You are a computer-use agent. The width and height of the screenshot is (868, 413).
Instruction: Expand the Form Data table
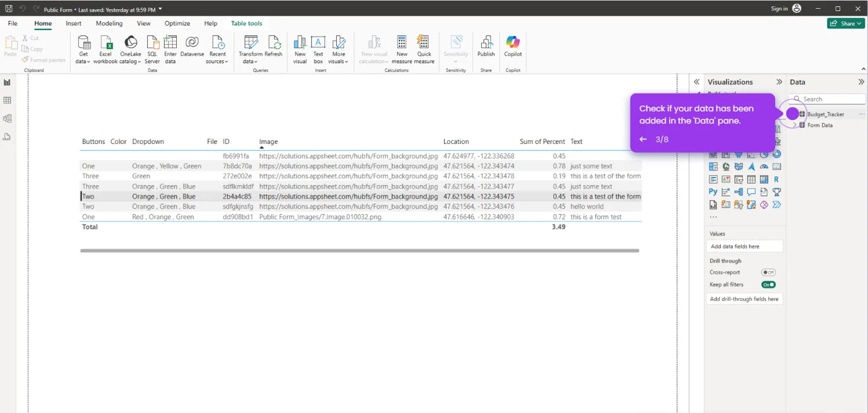tap(795, 125)
